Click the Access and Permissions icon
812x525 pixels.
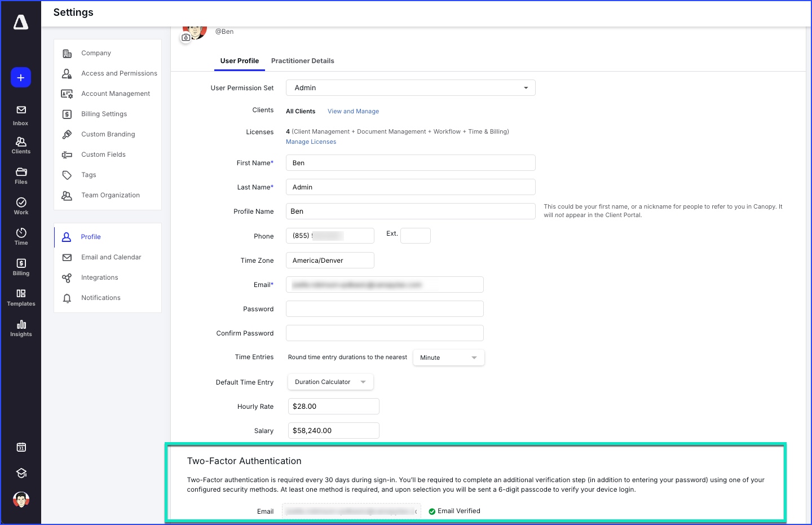(x=67, y=74)
